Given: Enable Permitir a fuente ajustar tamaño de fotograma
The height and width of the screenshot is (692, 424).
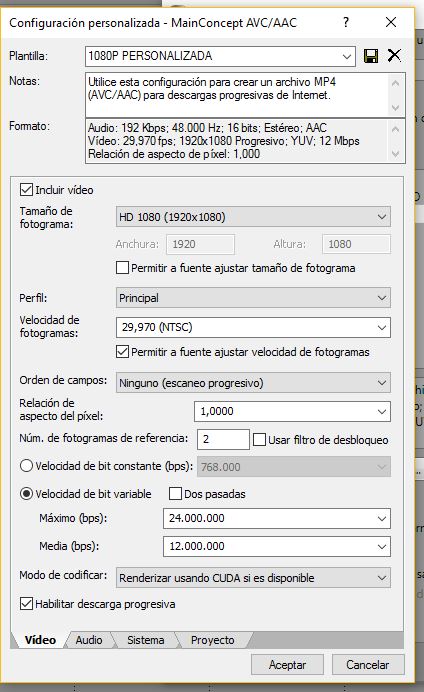Looking at the screenshot, I should pos(122,268).
